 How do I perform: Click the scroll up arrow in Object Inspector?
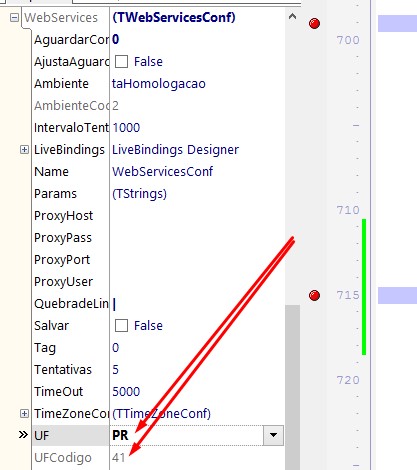292,16
